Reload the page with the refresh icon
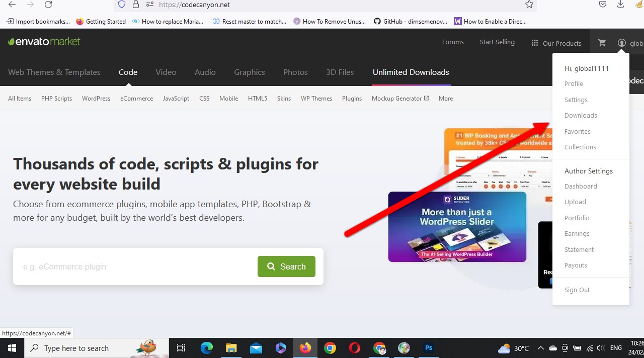This screenshot has width=644, height=358. 48,5
